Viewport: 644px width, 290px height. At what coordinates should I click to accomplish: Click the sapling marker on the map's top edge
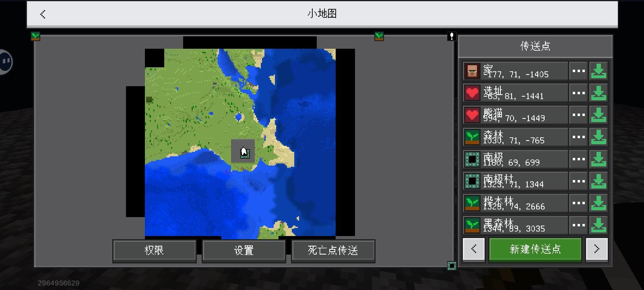[379, 37]
